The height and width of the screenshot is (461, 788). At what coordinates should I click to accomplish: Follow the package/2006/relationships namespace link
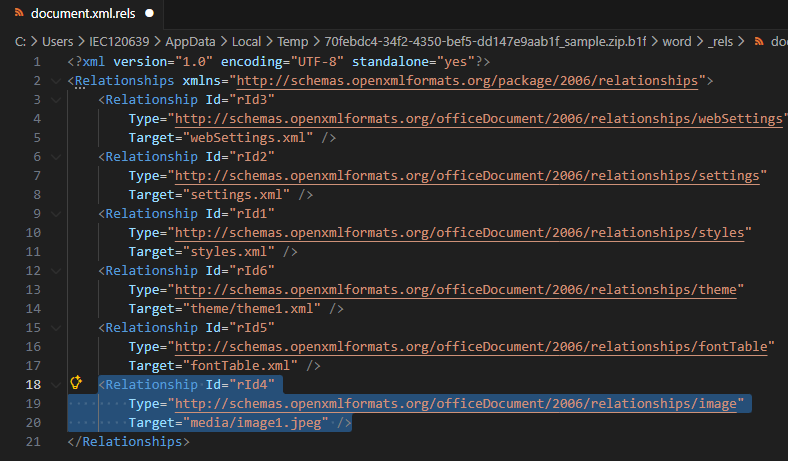pyautogui.click(x=467, y=80)
